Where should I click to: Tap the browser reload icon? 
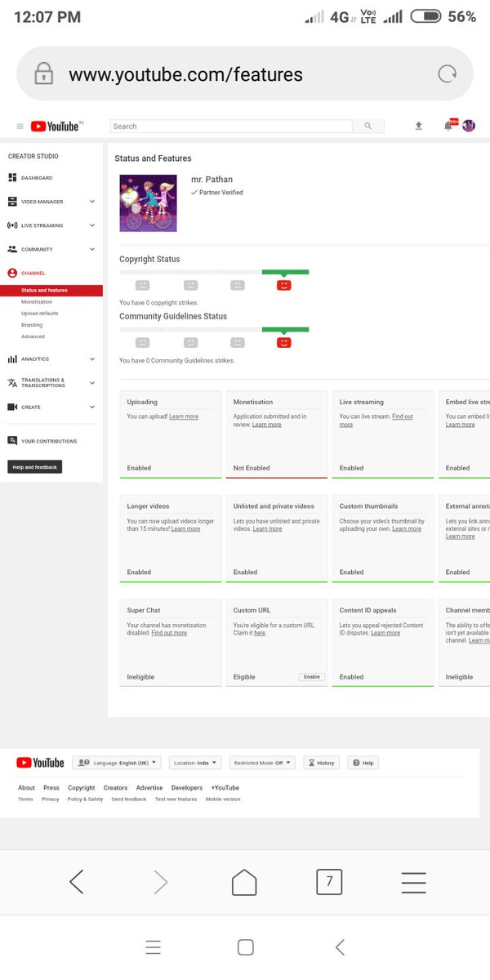(448, 74)
